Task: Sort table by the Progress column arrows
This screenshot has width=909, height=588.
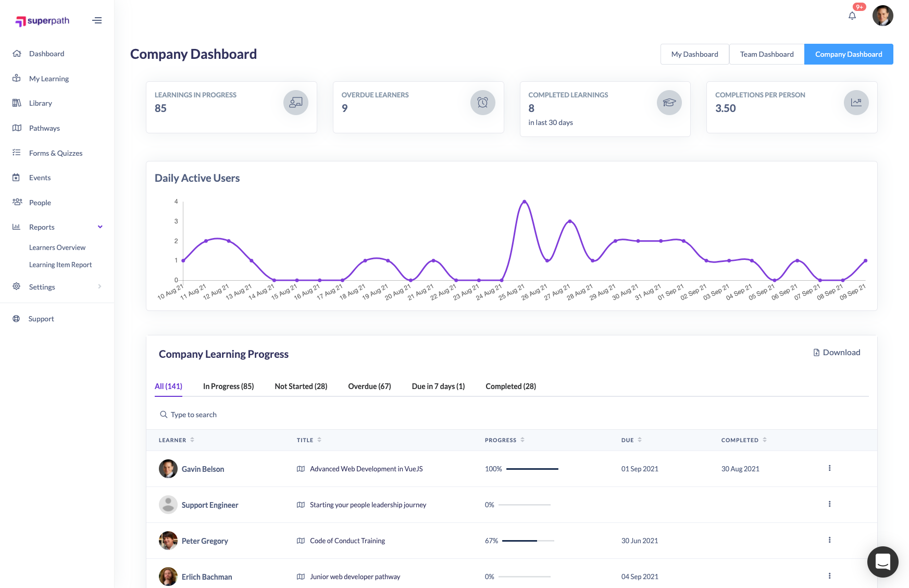Action: pos(522,440)
